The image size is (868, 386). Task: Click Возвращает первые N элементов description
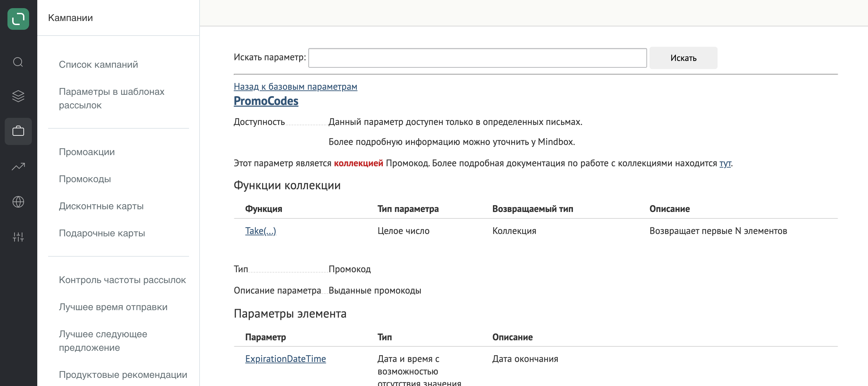click(718, 231)
